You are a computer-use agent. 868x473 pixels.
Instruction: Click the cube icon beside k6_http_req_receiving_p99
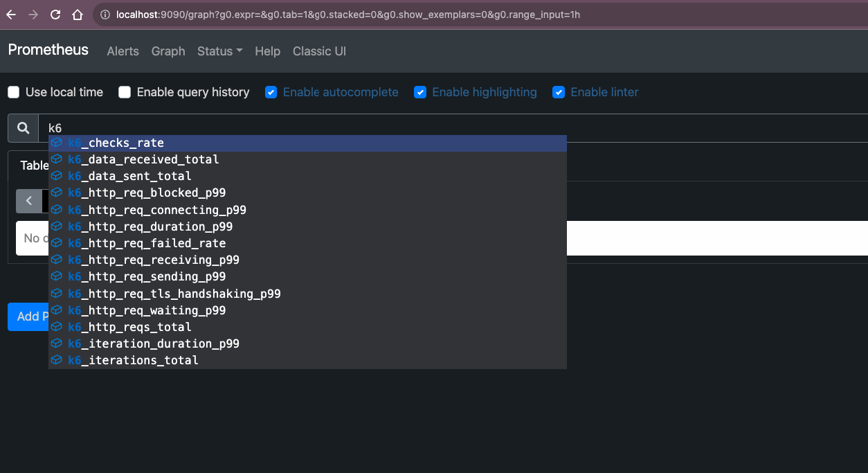[57, 260]
